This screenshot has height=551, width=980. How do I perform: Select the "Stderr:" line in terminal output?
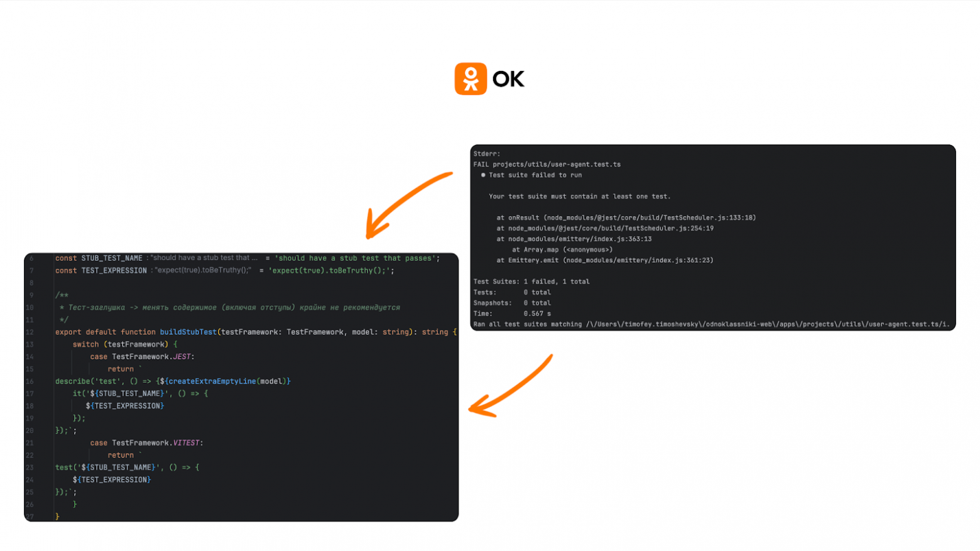[x=487, y=154]
